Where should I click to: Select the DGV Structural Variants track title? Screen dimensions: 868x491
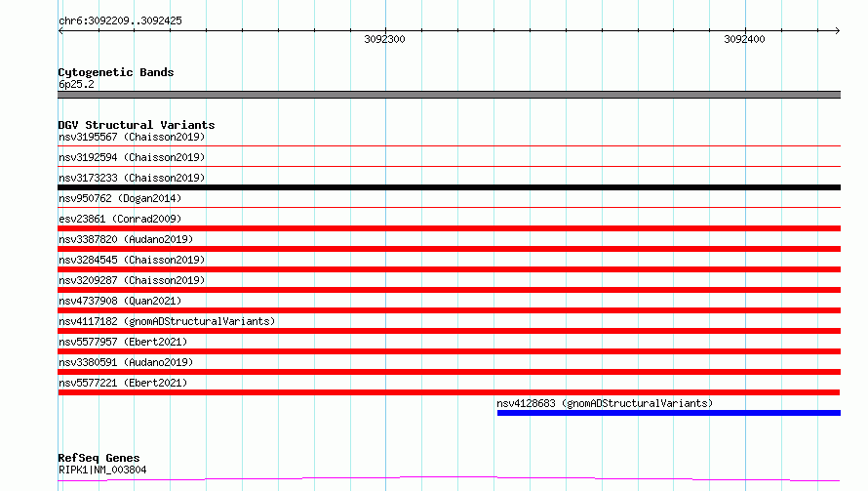click(x=137, y=125)
